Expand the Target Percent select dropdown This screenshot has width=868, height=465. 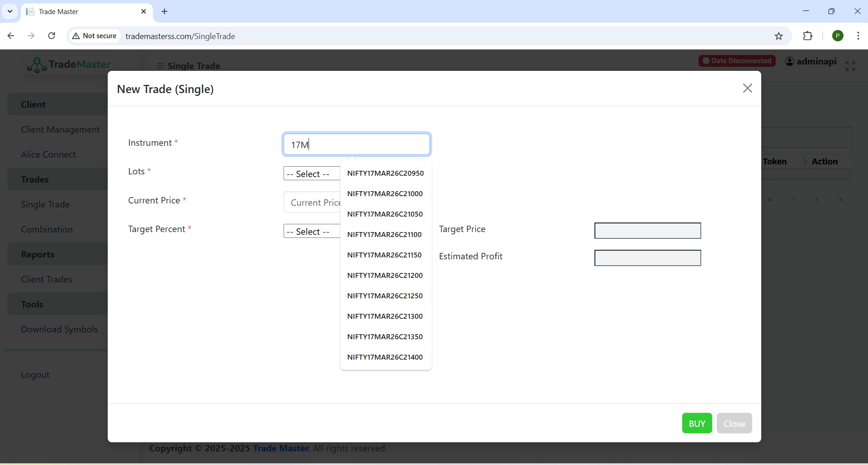pyautogui.click(x=311, y=232)
